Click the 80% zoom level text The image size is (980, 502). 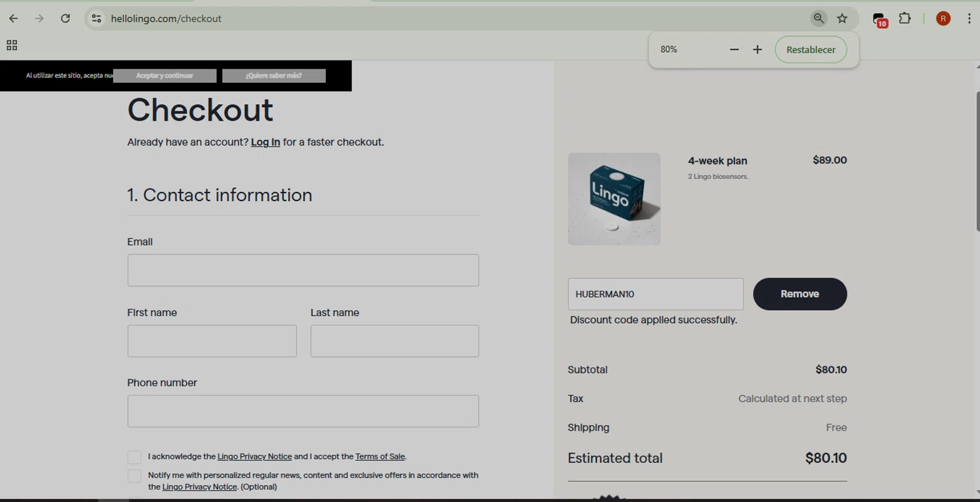[x=669, y=50]
